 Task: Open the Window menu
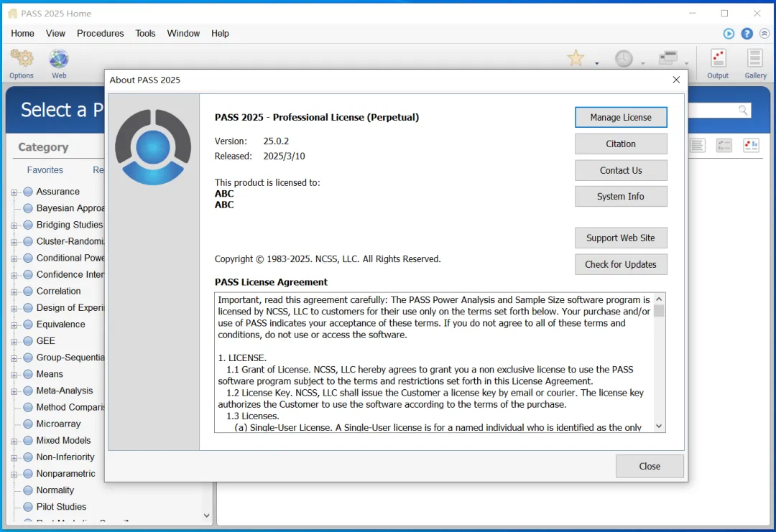tap(184, 33)
